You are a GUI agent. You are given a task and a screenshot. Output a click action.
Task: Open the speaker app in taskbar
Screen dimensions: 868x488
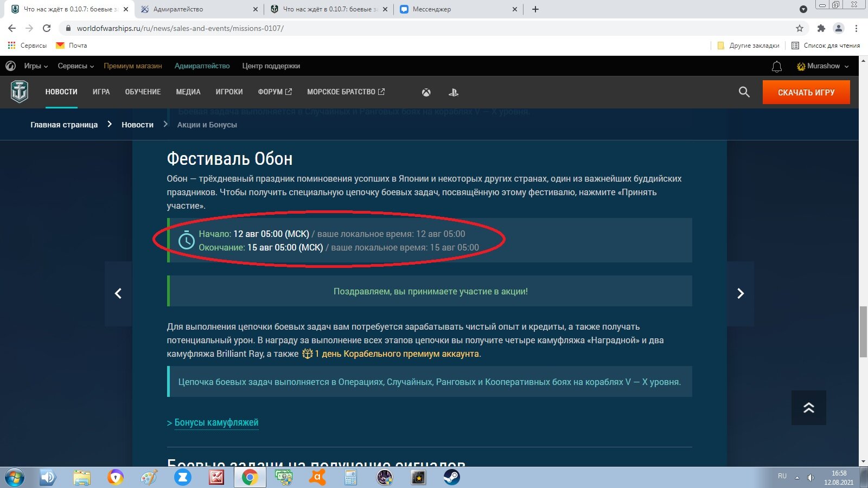[48, 478]
